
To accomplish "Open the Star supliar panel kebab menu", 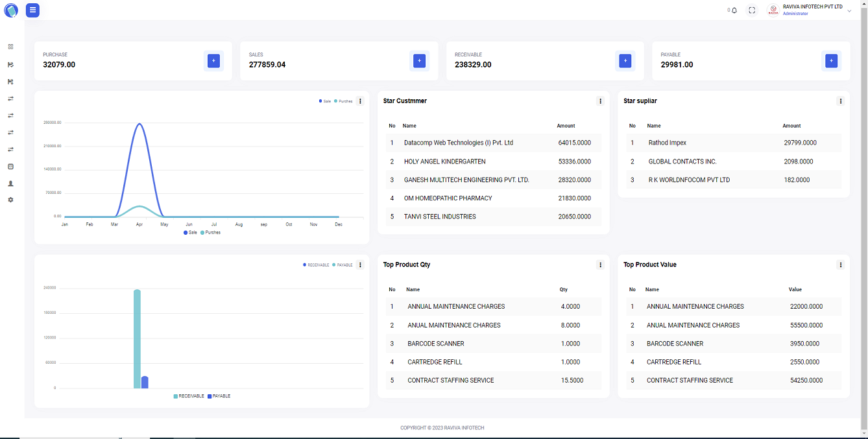I will 841,101.
